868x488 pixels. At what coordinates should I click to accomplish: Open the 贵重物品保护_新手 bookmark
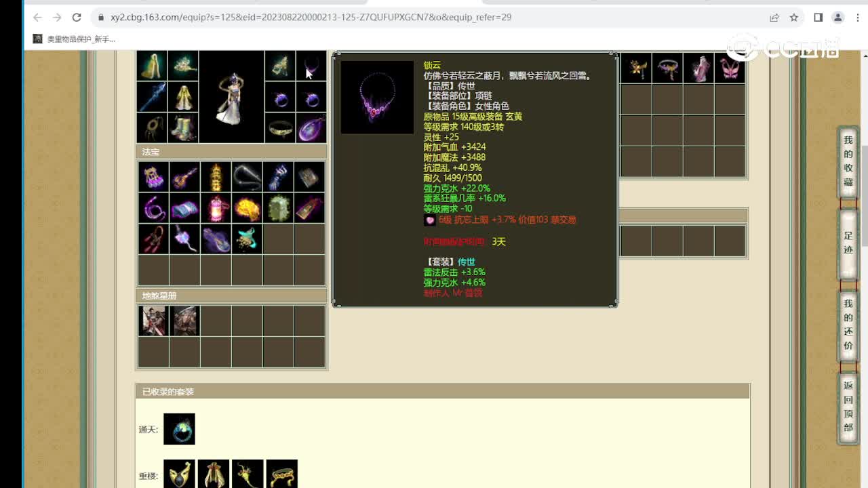pos(75,39)
